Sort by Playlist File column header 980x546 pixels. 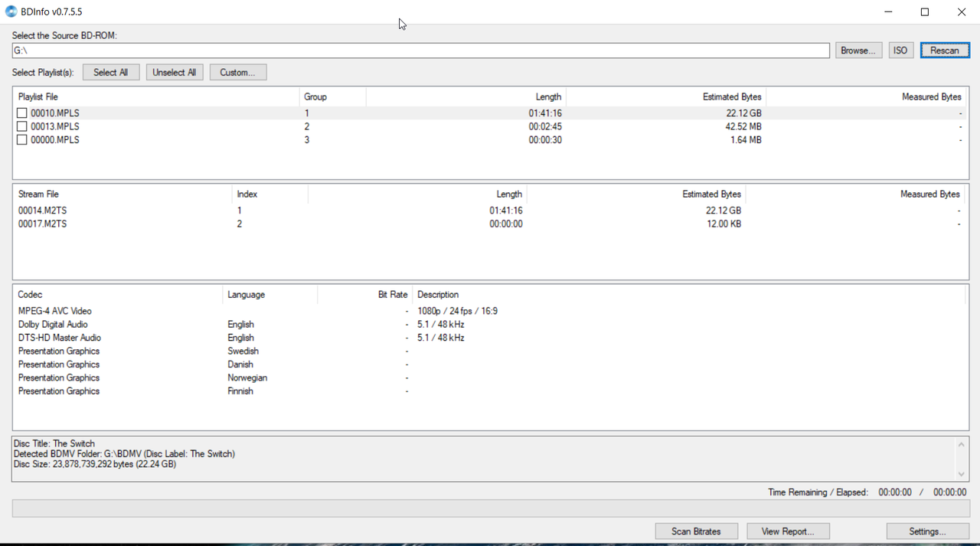(156, 97)
